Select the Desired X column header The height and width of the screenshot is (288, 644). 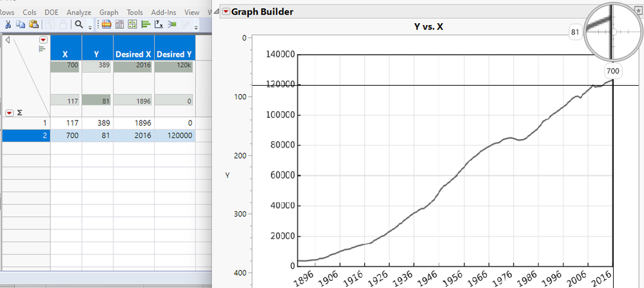(x=133, y=47)
